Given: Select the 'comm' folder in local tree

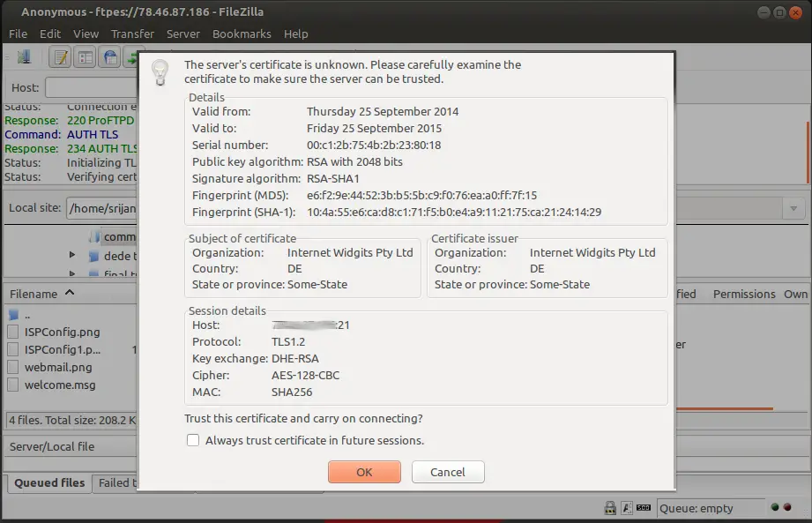Looking at the screenshot, I should click(120, 236).
